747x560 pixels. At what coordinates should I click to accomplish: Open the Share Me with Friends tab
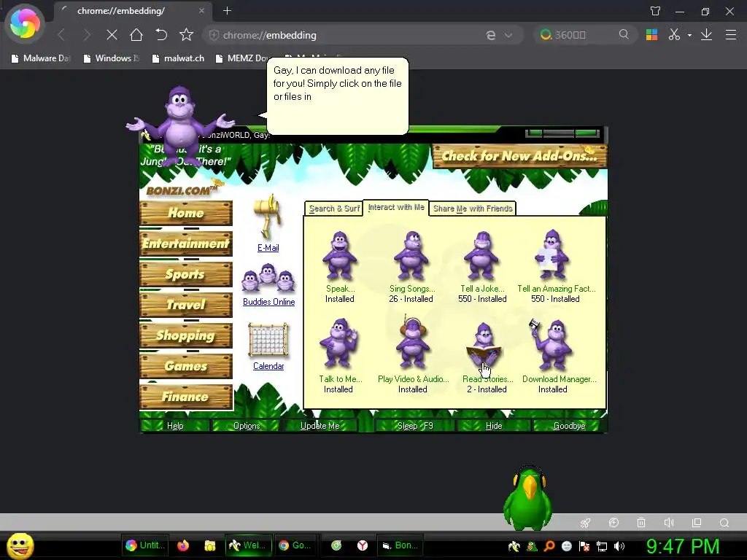click(473, 209)
